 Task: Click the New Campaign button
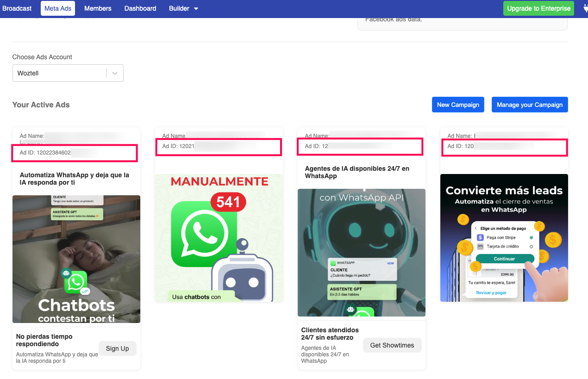pos(458,105)
